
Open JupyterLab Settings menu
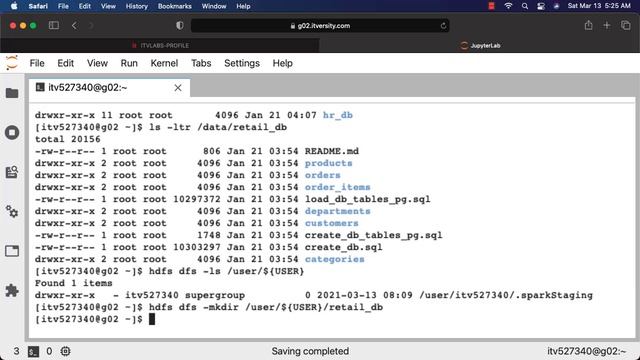[242, 63]
